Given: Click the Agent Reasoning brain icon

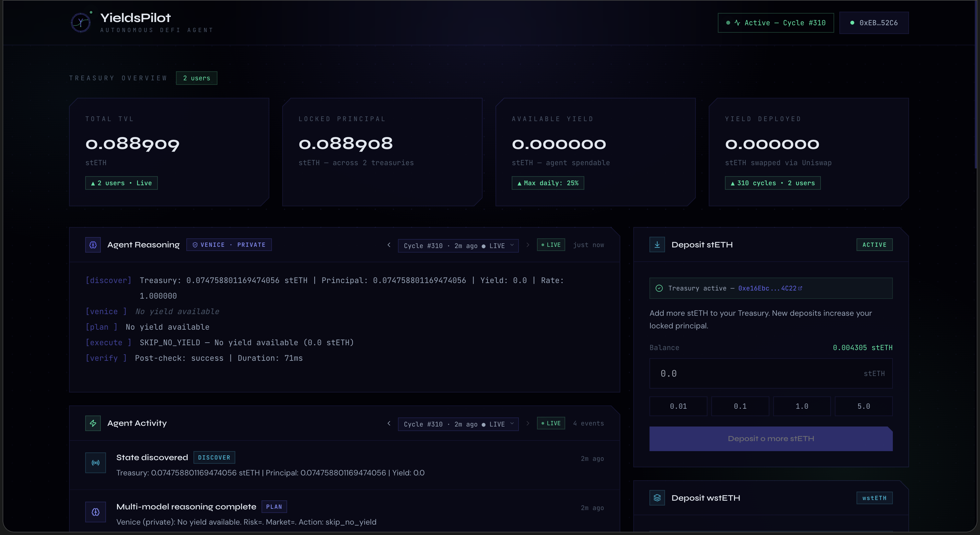Looking at the screenshot, I should point(93,245).
